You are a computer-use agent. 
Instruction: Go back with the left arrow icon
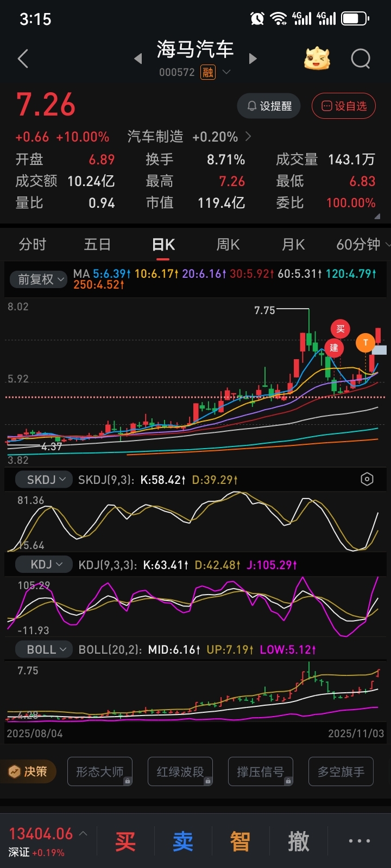tap(23, 59)
